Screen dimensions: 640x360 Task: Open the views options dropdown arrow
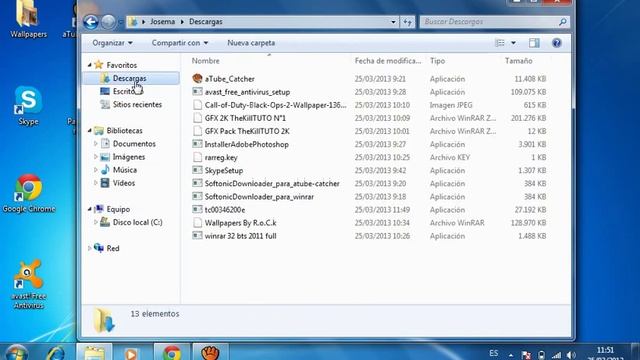pyautogui.click(x=513, y=43)
